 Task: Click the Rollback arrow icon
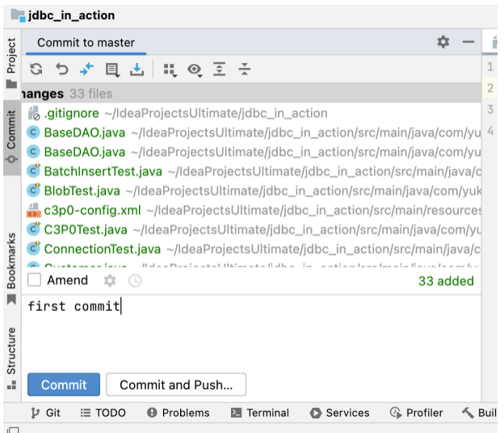[x=61, y=69]
